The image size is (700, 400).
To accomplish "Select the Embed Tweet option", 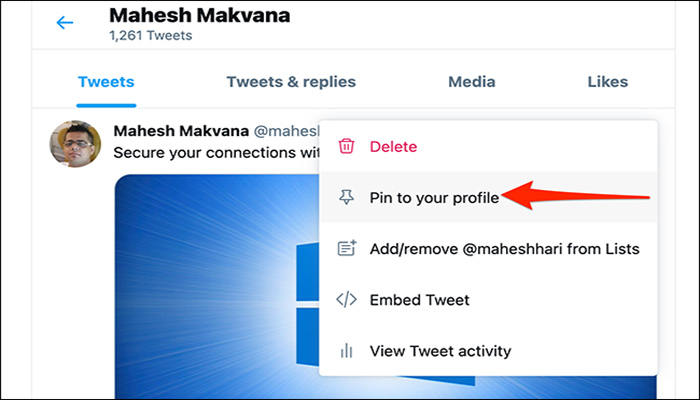I will (419, 300).
